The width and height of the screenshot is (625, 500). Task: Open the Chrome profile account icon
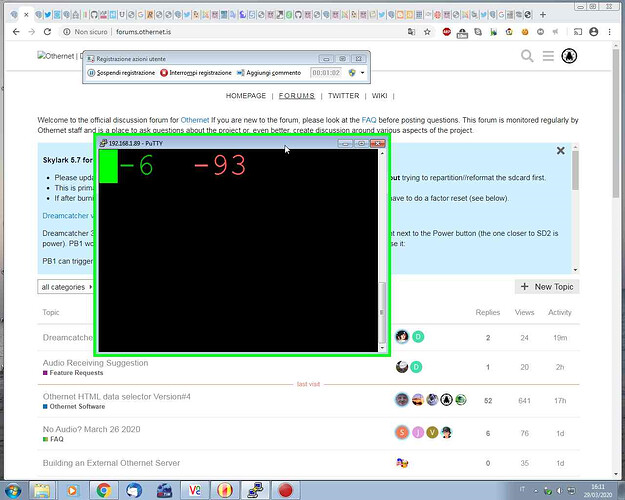click(x=594, y=32)
